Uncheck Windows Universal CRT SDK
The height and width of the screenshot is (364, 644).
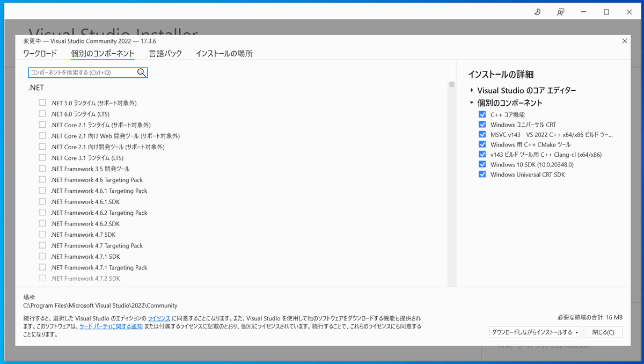[x=482, y=174]
